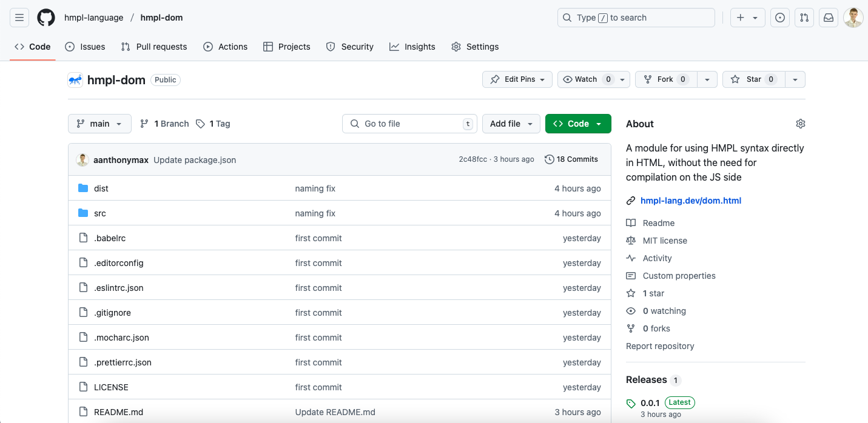Open notifications inbox icon

tap(829, 18)
